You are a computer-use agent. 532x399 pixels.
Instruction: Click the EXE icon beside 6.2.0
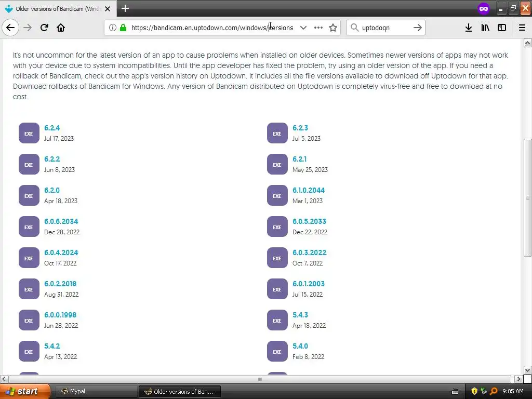pos(29,196)
